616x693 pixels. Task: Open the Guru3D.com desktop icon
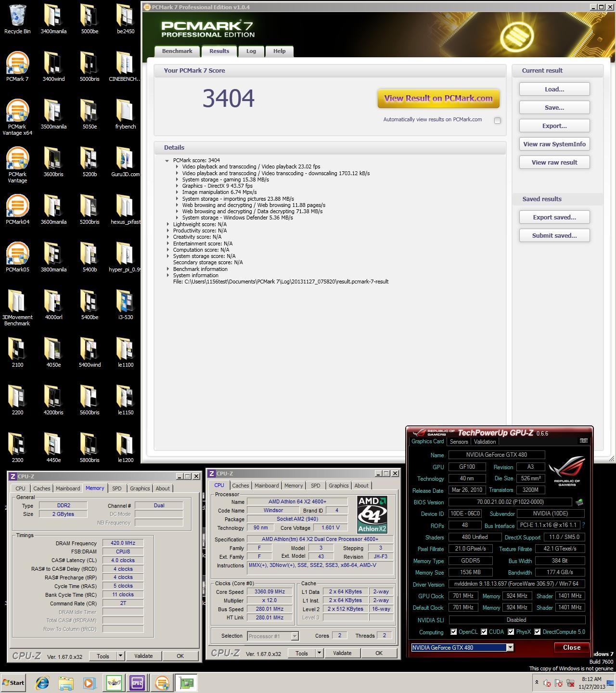coord(125,162)
